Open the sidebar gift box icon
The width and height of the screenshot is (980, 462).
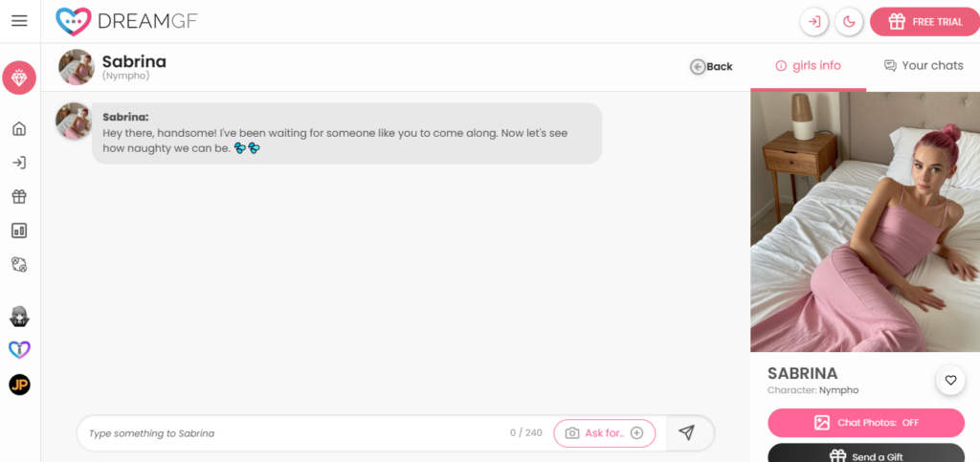click(19, 197)
